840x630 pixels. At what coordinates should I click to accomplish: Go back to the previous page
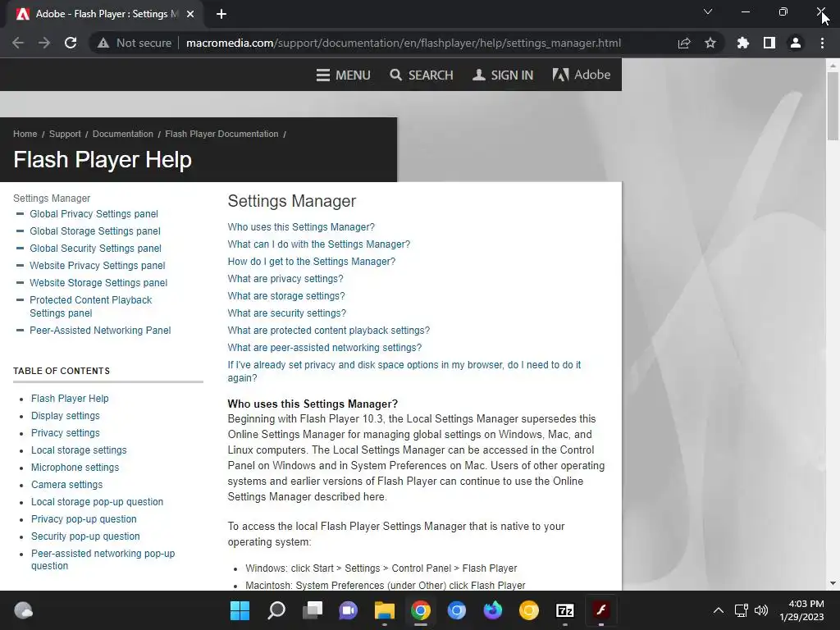click(18, 43)
